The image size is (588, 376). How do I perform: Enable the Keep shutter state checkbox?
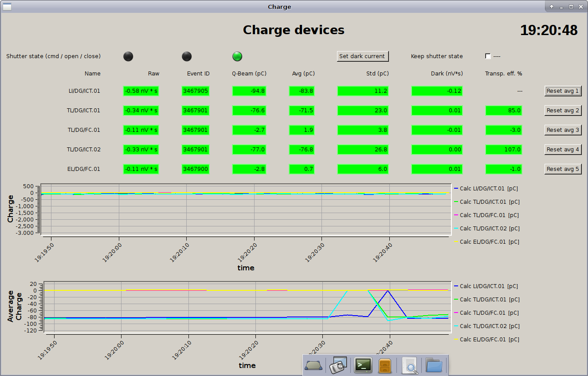[488, 56]
